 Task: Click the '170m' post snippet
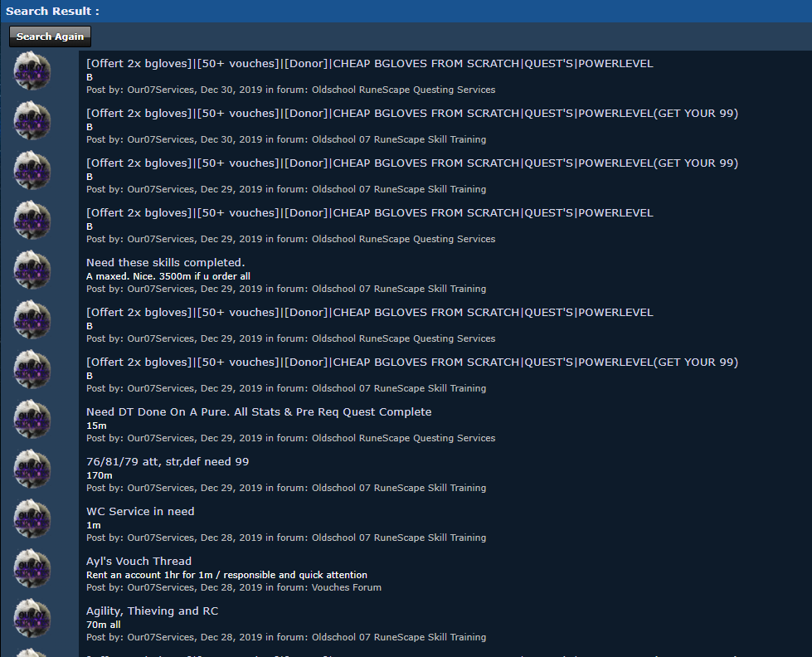coord(99,475)
